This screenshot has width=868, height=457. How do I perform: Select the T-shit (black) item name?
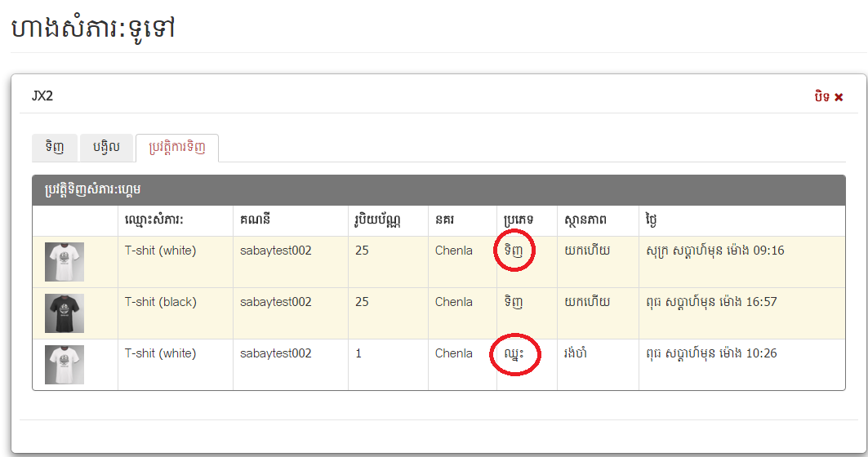coord(160,302)
